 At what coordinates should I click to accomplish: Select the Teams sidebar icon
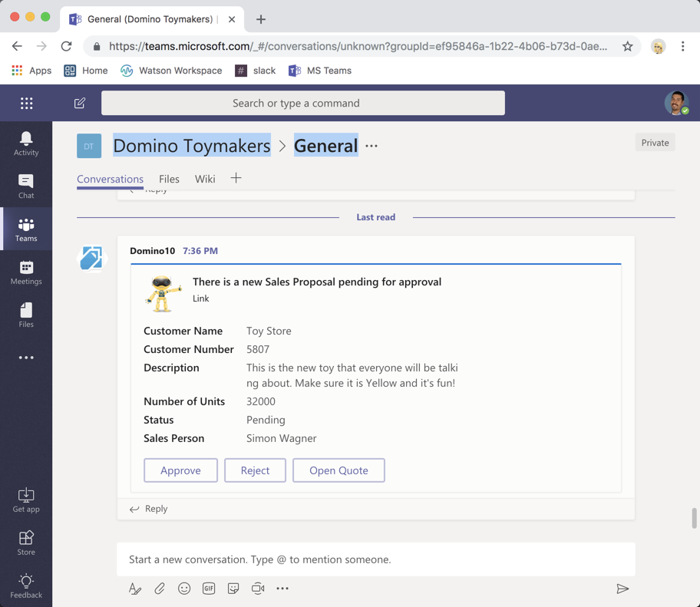click(x=26, y=229)
